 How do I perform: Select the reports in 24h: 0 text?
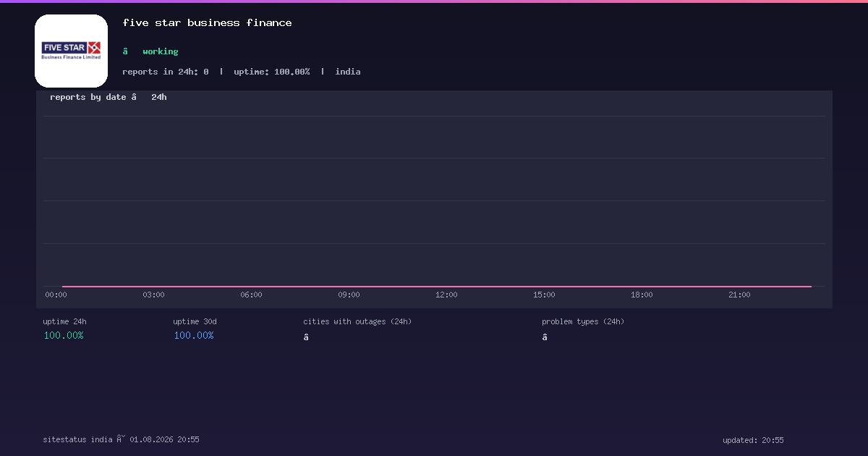(166, 72)
